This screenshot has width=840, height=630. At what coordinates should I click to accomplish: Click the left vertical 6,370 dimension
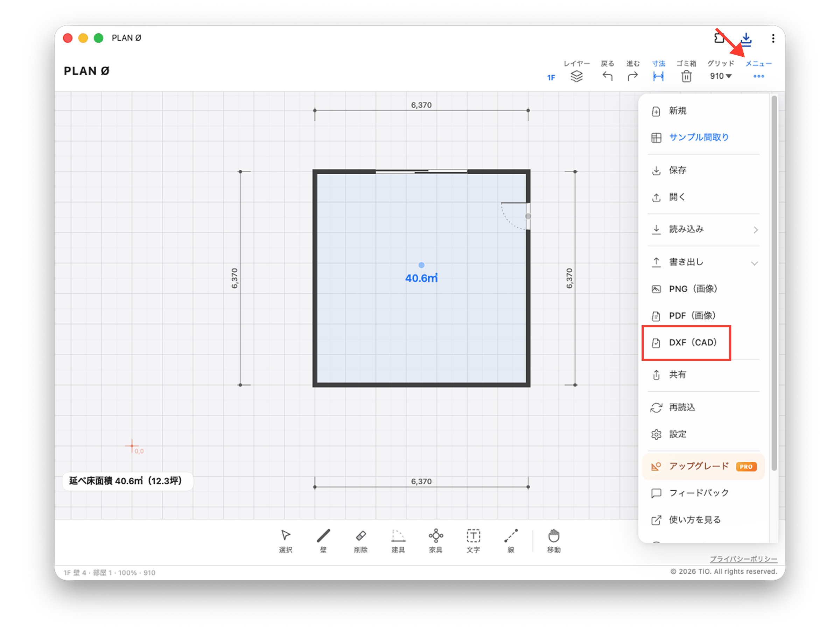point(235,278)
